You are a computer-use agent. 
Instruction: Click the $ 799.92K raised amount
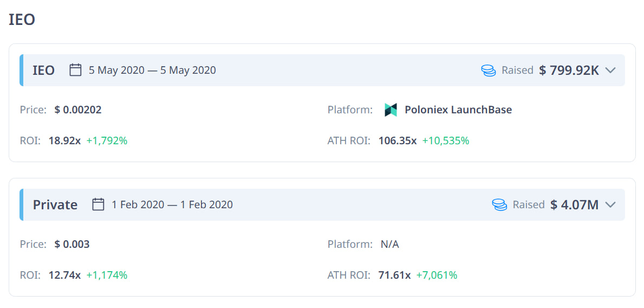(x=569, y=70)
